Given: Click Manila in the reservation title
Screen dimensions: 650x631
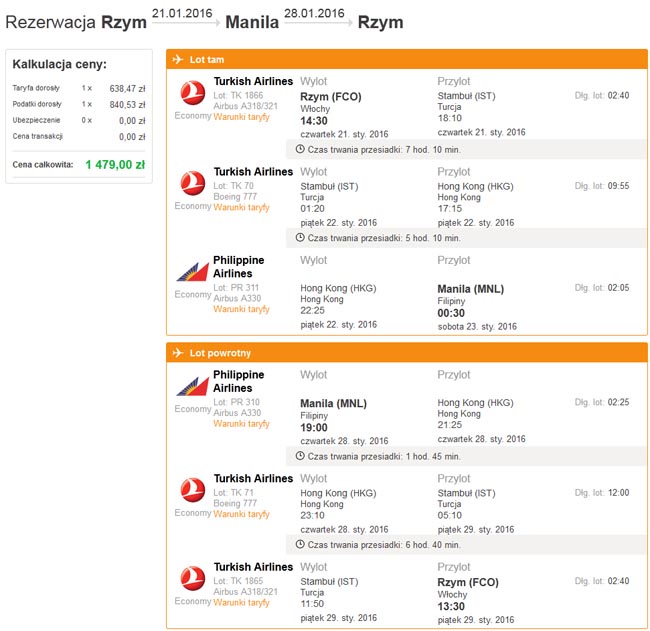Looking at the screenshot, I should 252,22.
